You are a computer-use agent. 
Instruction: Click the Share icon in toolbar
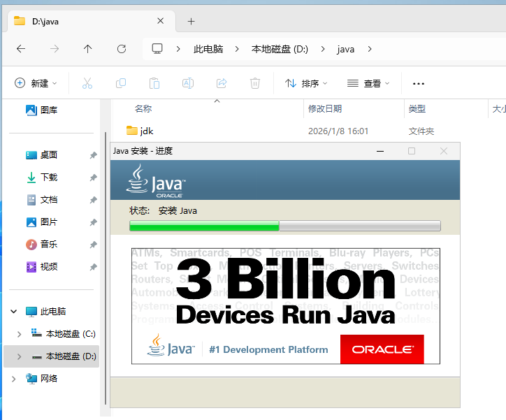(x=222, y=84)
